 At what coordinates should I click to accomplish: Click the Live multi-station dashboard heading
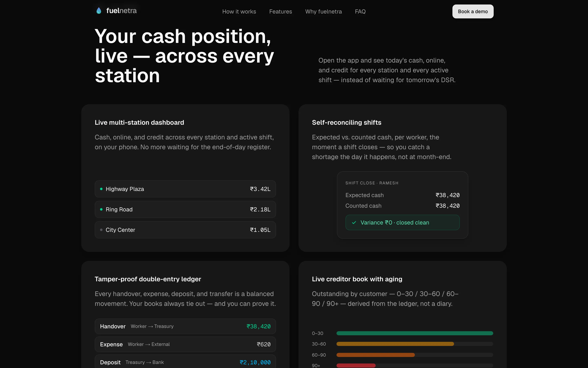tap(139, 122)
